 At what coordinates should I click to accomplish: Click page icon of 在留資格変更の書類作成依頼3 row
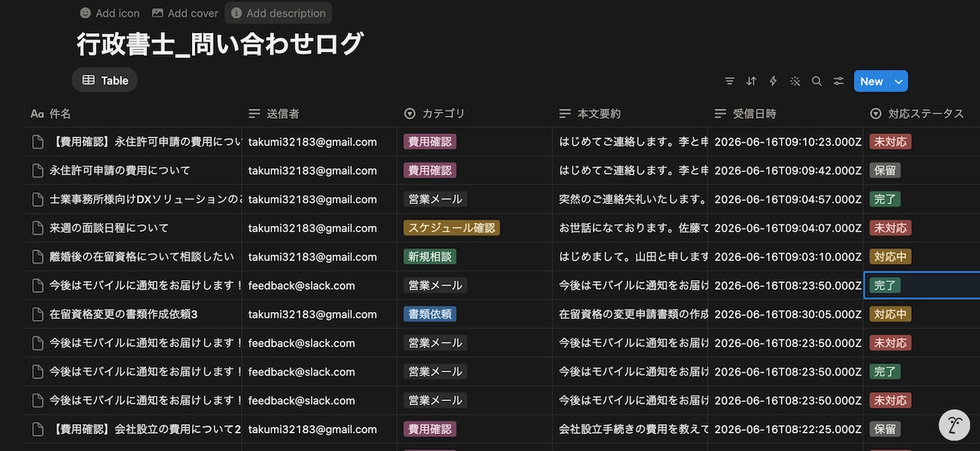click(x=37, y=314)
